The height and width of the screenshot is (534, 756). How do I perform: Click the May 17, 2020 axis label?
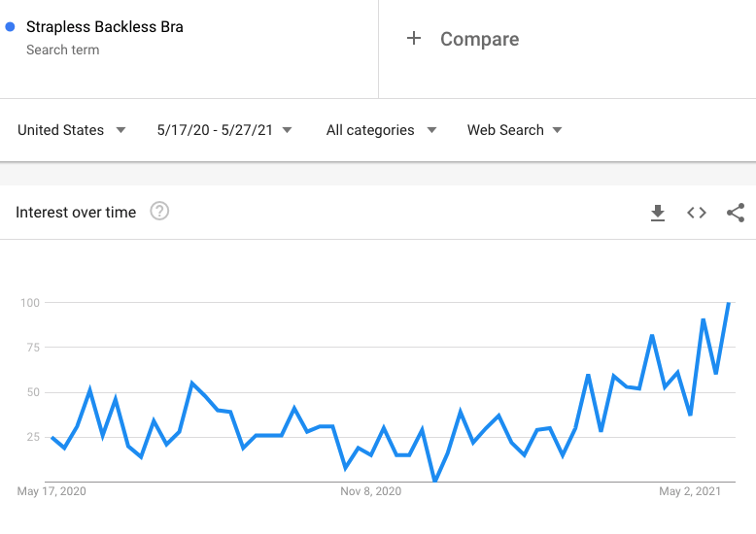[x=52, y=491]
